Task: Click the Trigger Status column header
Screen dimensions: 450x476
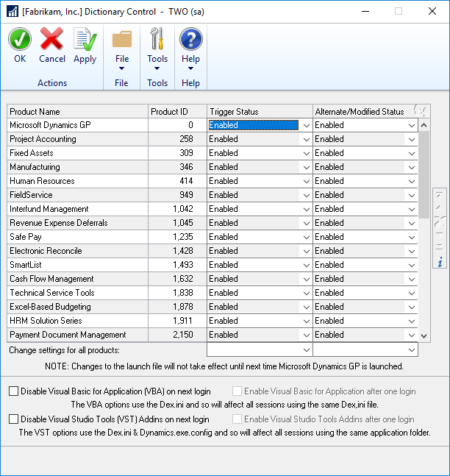Action: point(260,111)
